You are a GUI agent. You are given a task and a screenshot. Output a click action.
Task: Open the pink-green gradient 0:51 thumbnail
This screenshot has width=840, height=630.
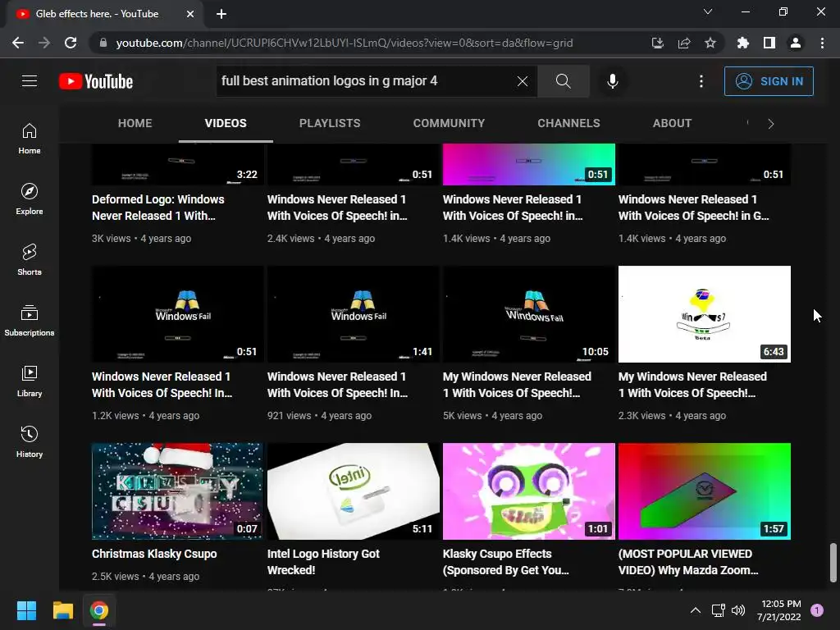click(x=529, y=164)
